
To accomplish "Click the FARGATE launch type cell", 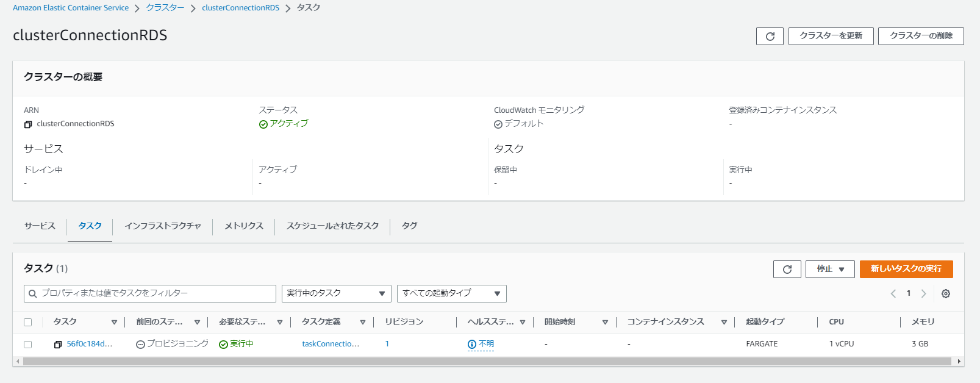I will pos(762,344).
